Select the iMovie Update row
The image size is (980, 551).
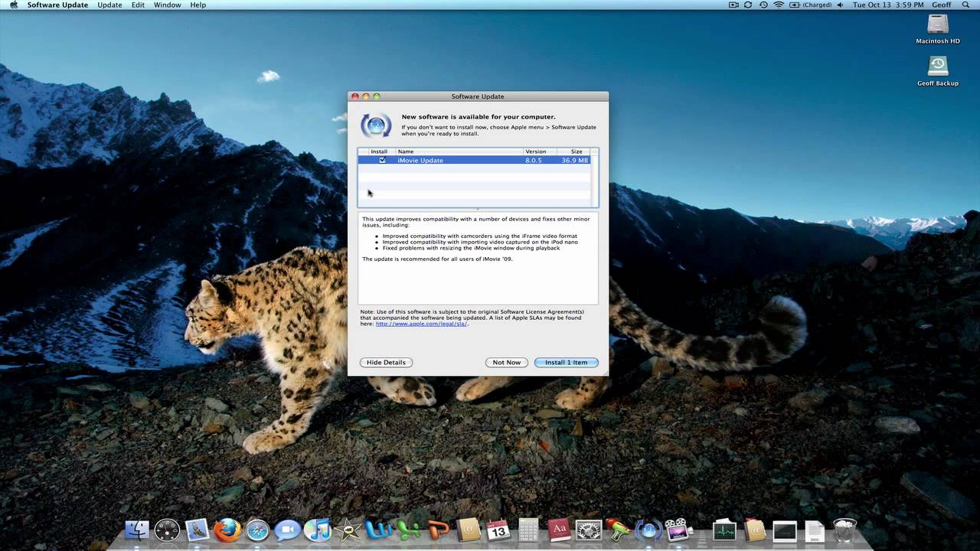pos(474,160)
